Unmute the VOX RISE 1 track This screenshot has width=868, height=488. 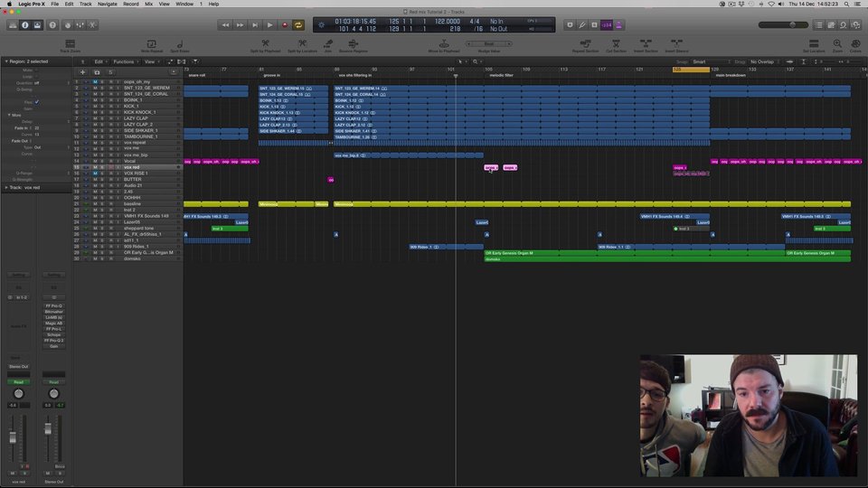point(95,174)
